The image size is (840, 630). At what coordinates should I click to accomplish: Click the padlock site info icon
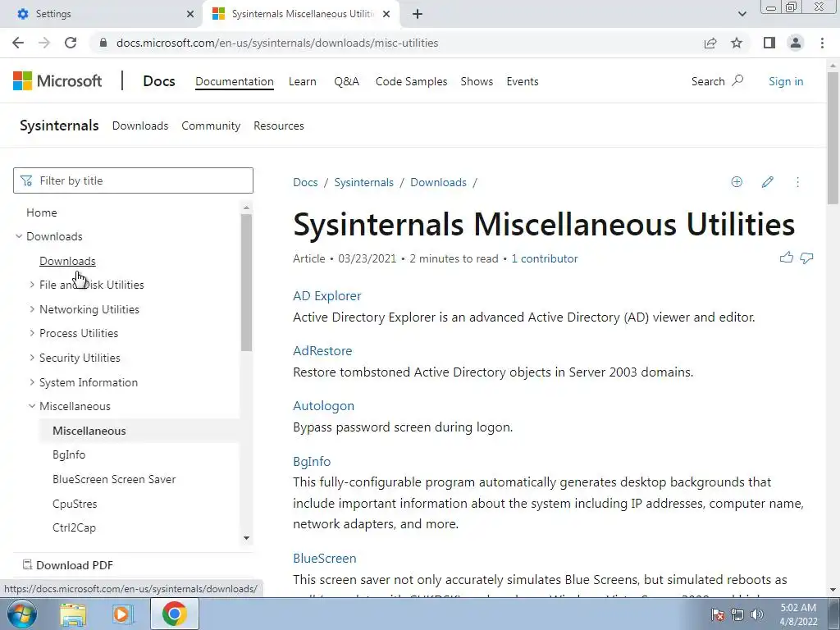point(103,43)
